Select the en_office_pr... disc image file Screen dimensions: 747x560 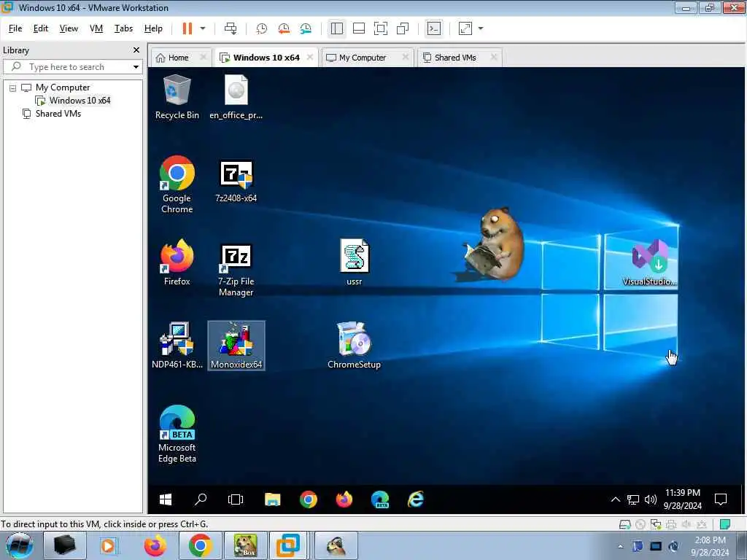click(236, 97)
